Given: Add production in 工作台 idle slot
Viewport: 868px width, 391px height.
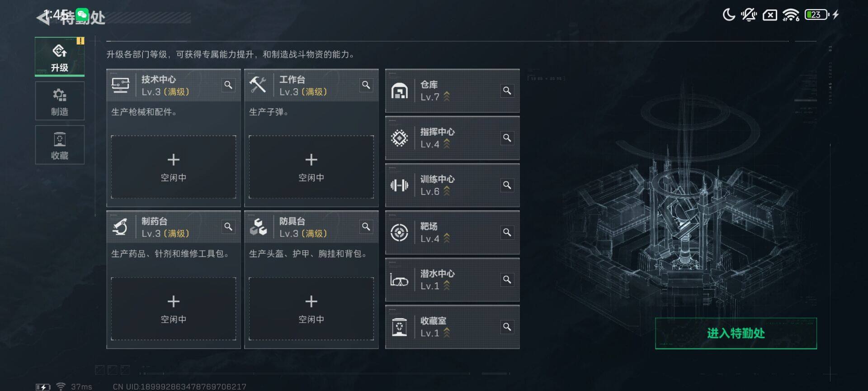Looking at the screenshot, I should tap(311, 167).
